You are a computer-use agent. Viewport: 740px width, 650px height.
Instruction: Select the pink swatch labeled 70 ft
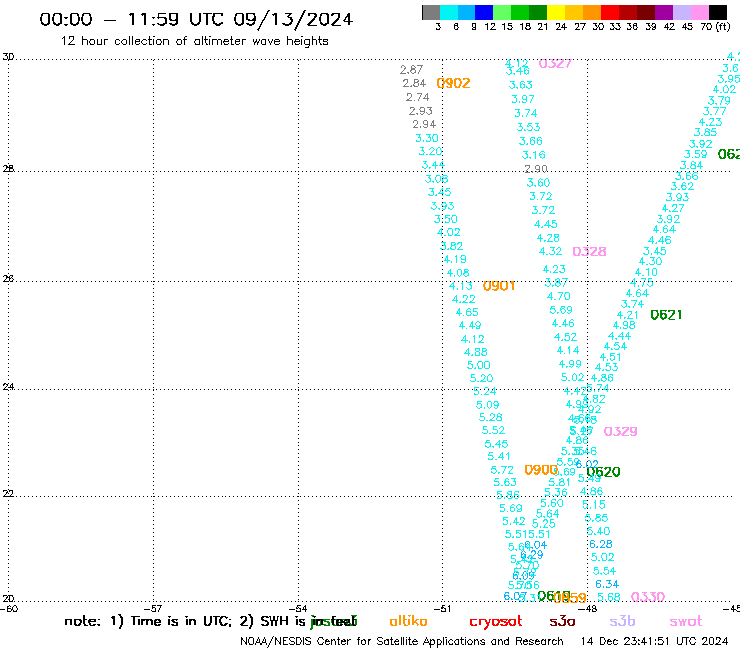pos(699,12)
